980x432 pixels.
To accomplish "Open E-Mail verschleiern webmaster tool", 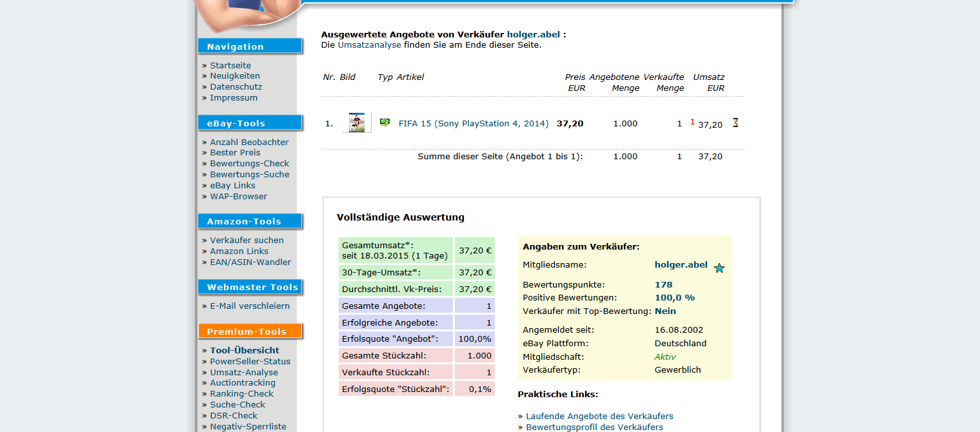I will 250,306.
